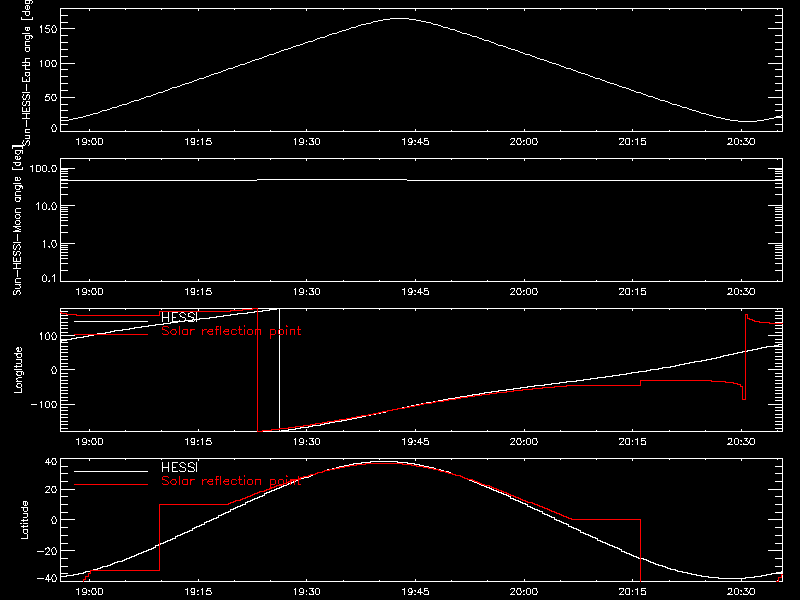Click 20:30 time label under Latitude plot
The width and height of the screenshot is (800, 600).
click(741, 592)
